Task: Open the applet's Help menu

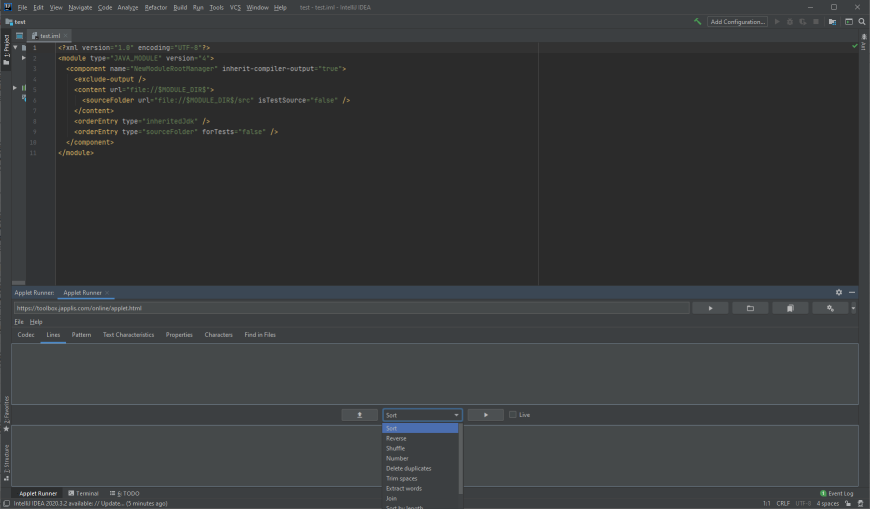Action: pos(36,322)
